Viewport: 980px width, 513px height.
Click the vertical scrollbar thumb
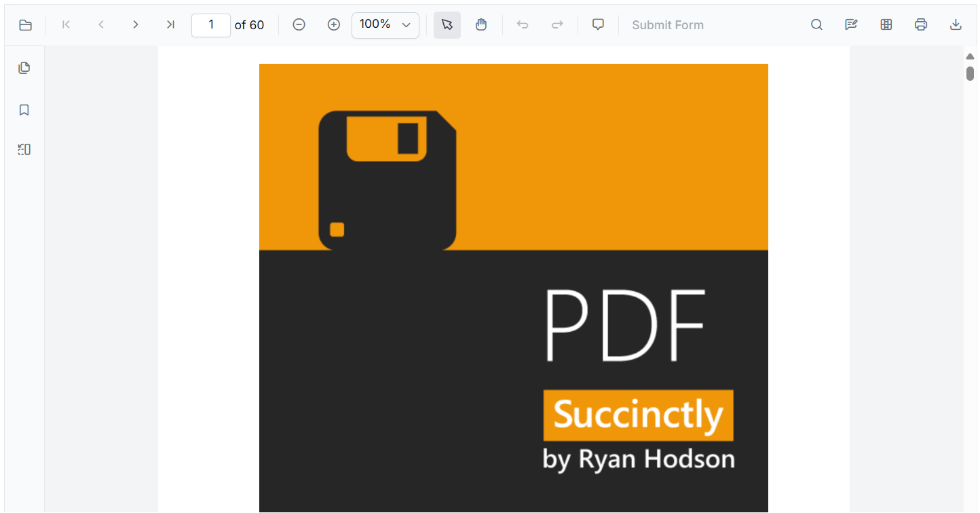[970, 73]
